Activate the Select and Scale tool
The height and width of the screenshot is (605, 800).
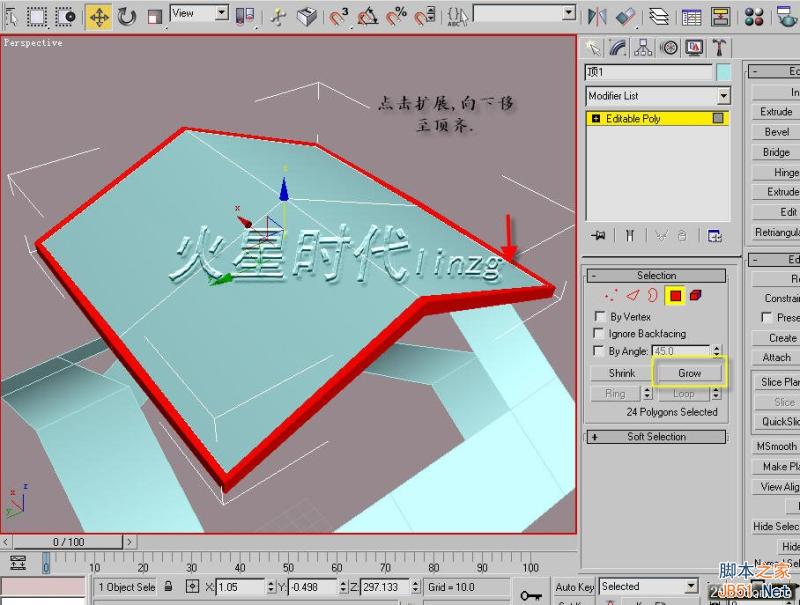click(x=153, y=13)
